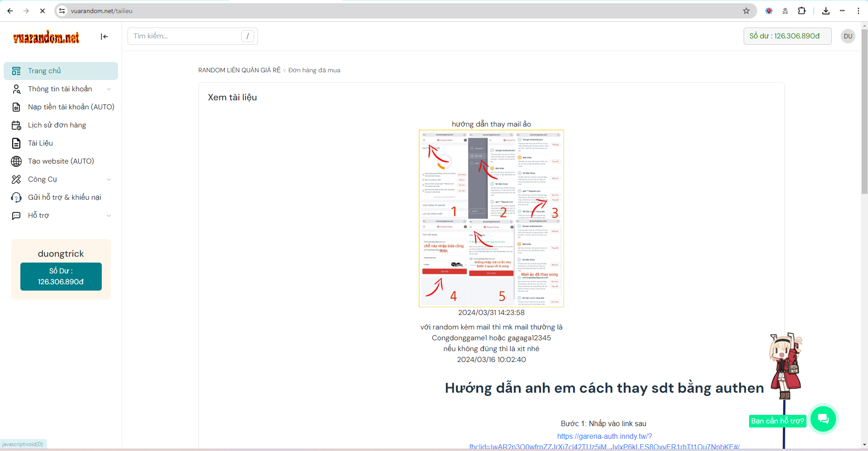868x451 pixels.
Task: Collapse the sidebar using the arrow icon
Action: (x=104, y=37)
